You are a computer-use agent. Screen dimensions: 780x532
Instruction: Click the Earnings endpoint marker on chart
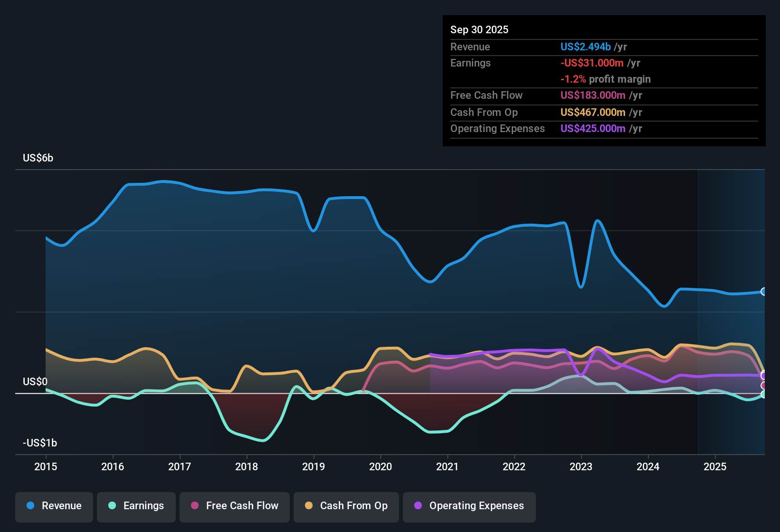click(x=763, y=394)
